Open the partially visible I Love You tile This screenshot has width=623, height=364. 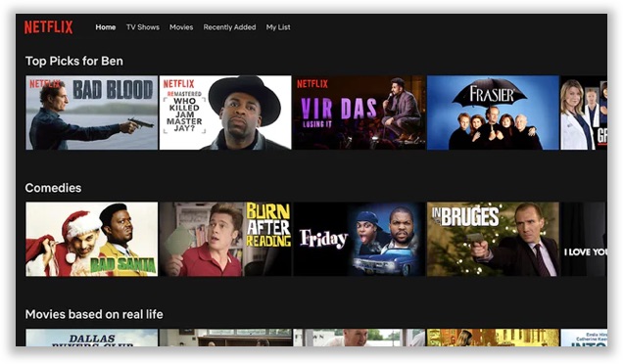coord(584,240)
